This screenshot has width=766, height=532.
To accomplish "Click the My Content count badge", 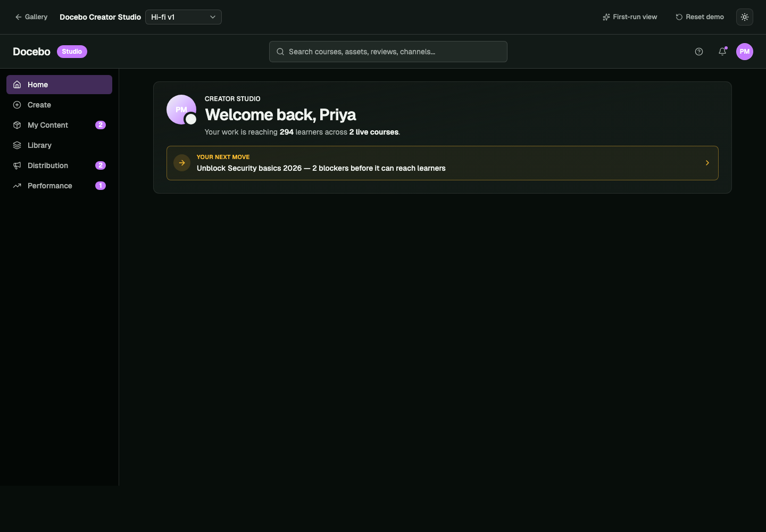I will [101, 125].
